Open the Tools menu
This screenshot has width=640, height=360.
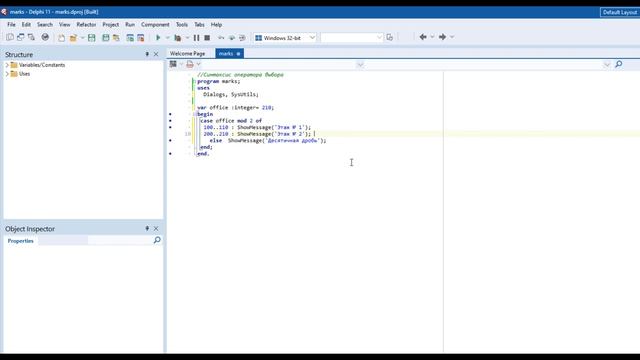pos(182,24)
